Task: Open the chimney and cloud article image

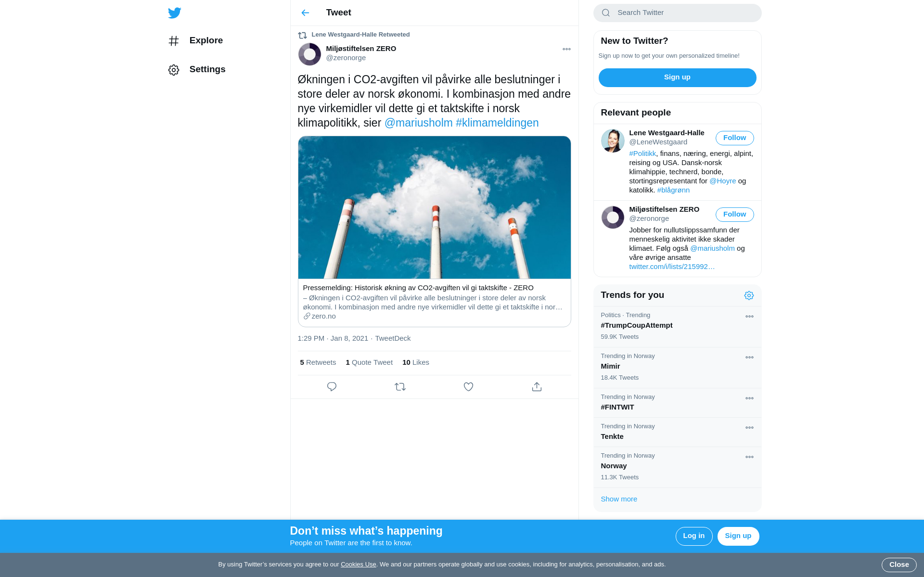Action: pyautogui.click(x=434, y=207)
